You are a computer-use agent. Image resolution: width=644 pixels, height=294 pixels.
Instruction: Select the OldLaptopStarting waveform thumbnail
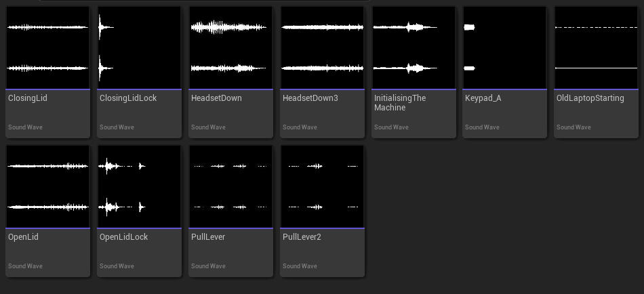coord(597,47)
